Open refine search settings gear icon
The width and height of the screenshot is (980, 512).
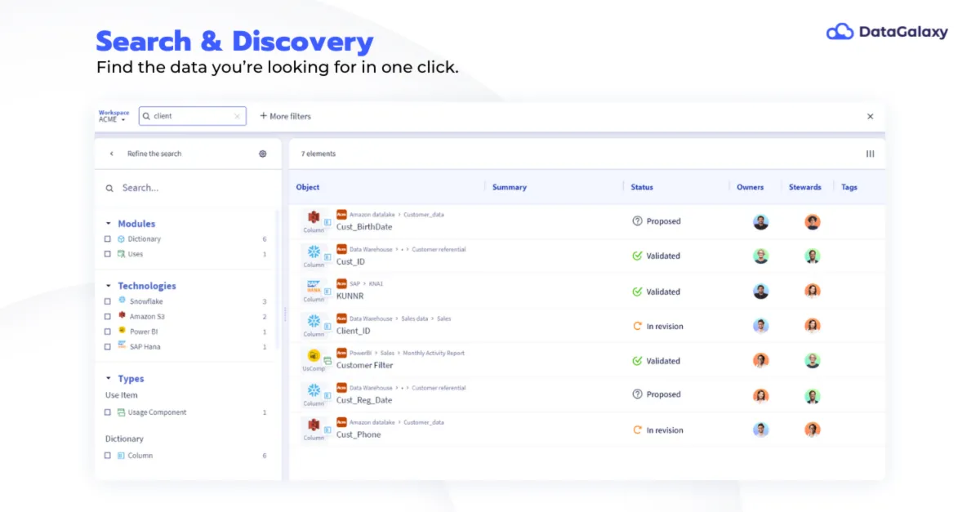click(x=262, y=154)
